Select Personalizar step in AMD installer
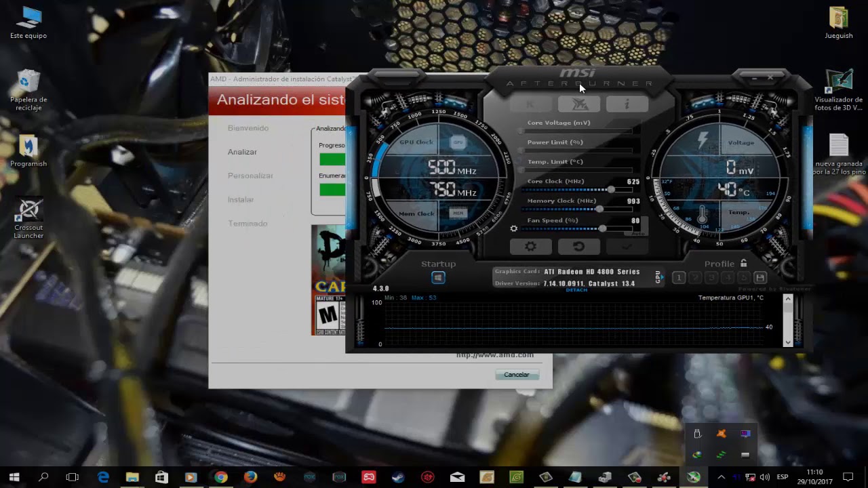Image resolution: width=868 pixels, height=488 pixels. [250, 176]
